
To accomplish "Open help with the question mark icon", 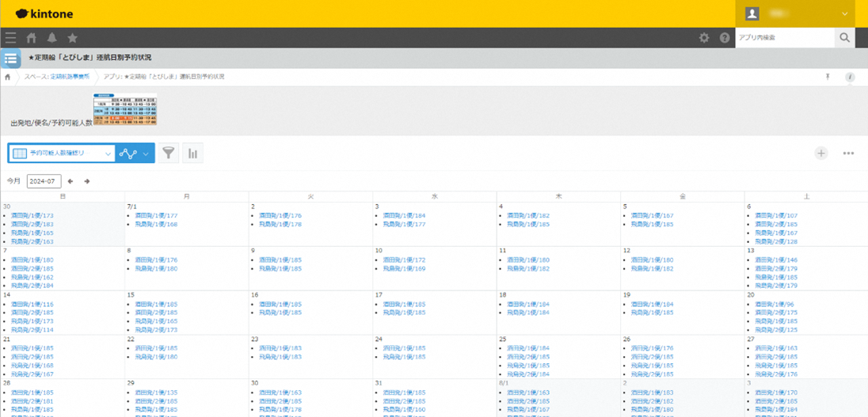I will coord(724,38).
